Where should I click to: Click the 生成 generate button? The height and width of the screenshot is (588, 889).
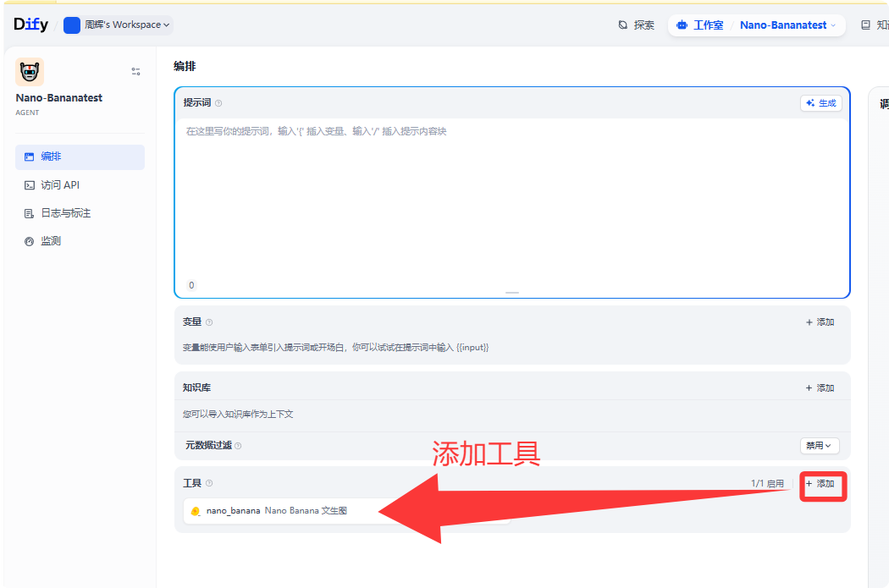click(820, 102)
